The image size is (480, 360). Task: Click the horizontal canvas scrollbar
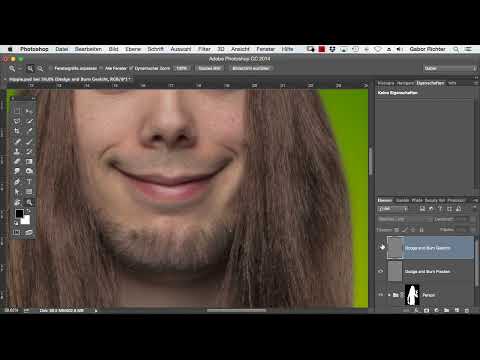click(x=236, y=310)
